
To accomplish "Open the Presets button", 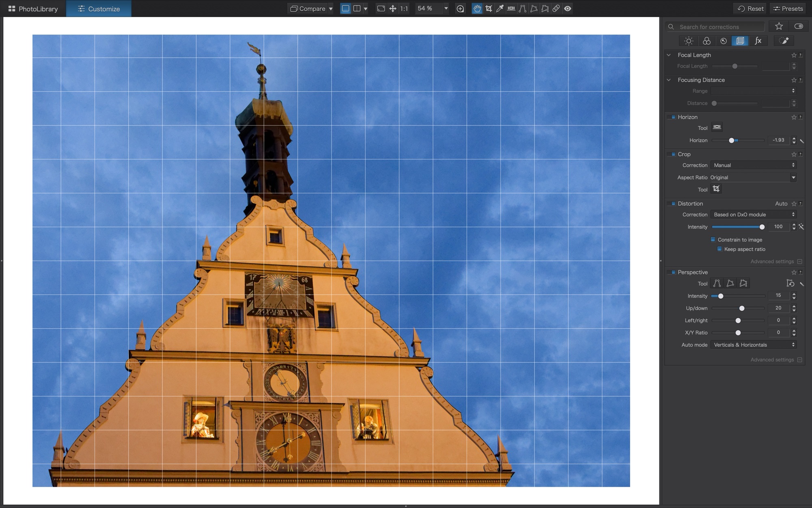I will click(788, 9).
